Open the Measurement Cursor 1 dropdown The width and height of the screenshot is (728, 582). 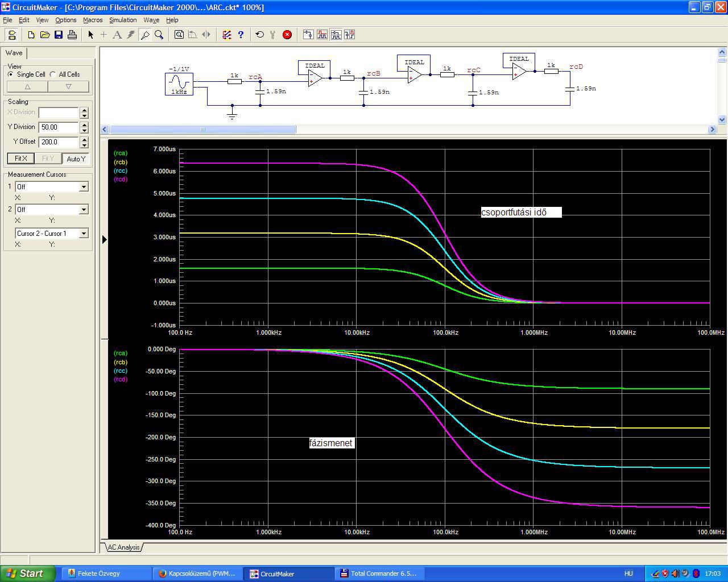[x=84, y=187]
